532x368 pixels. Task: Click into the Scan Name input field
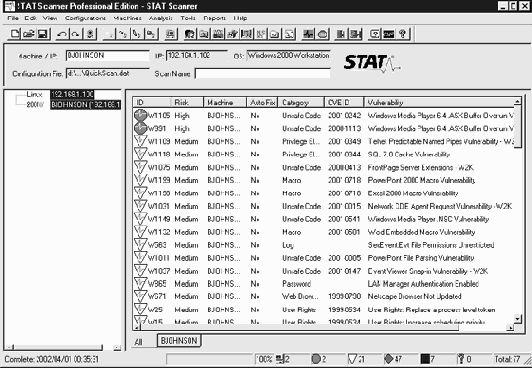(x=263, y=73)
